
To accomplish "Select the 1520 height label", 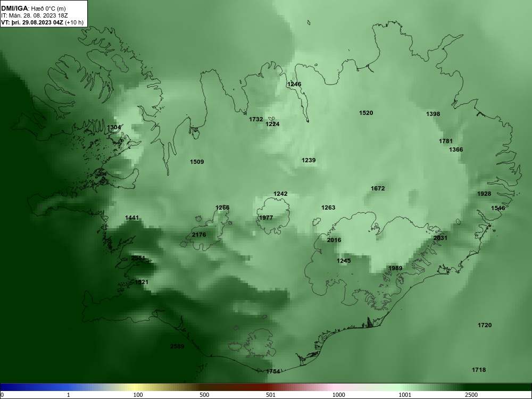I will (x=366, y=113).
